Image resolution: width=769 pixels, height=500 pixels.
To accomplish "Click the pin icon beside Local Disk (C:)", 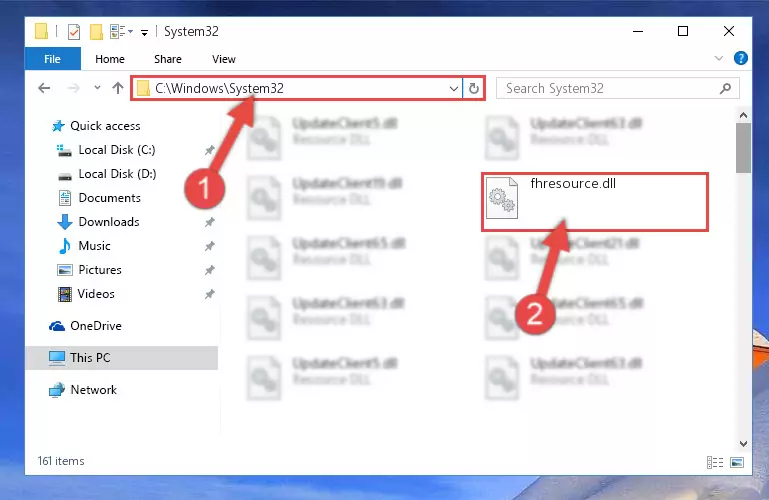I will pos(209,150).
